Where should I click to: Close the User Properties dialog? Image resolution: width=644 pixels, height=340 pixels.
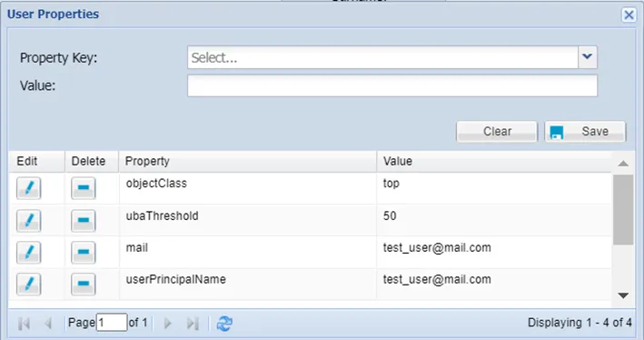pos(629,15)
